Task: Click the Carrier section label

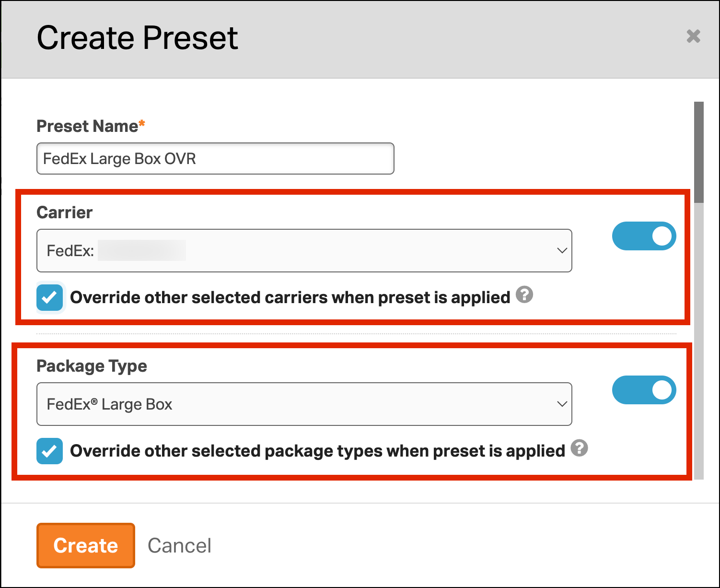Action: point(65,212)
